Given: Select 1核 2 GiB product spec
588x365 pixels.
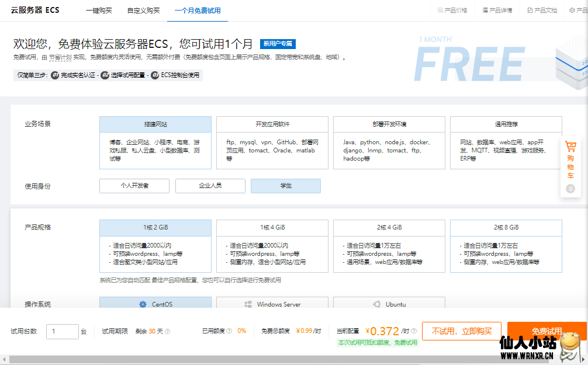Looking at the screenshot, I should (155, 246).
